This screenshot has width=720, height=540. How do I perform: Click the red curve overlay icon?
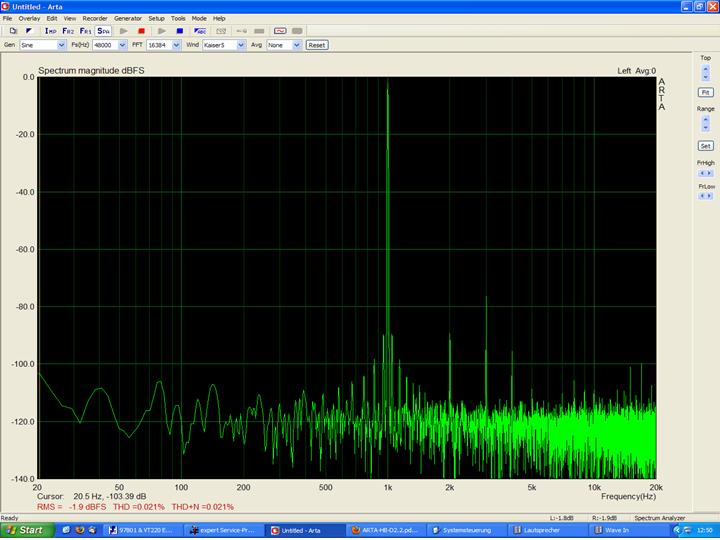pos(280,31)
